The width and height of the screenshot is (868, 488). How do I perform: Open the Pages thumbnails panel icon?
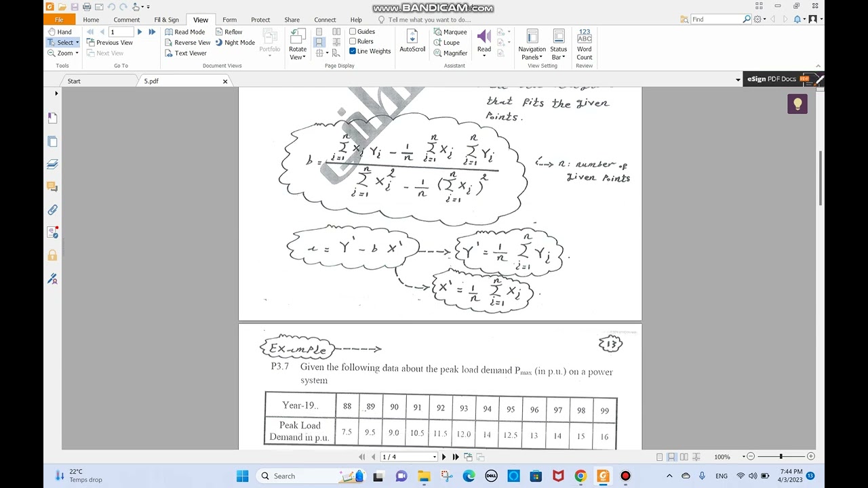pos(53,142)
